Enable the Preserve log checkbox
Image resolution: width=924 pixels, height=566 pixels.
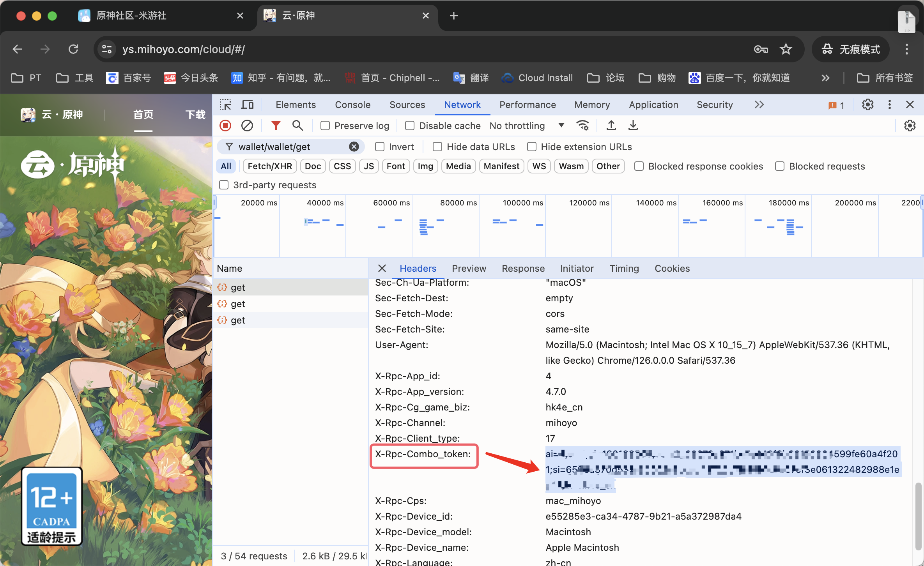325,126
